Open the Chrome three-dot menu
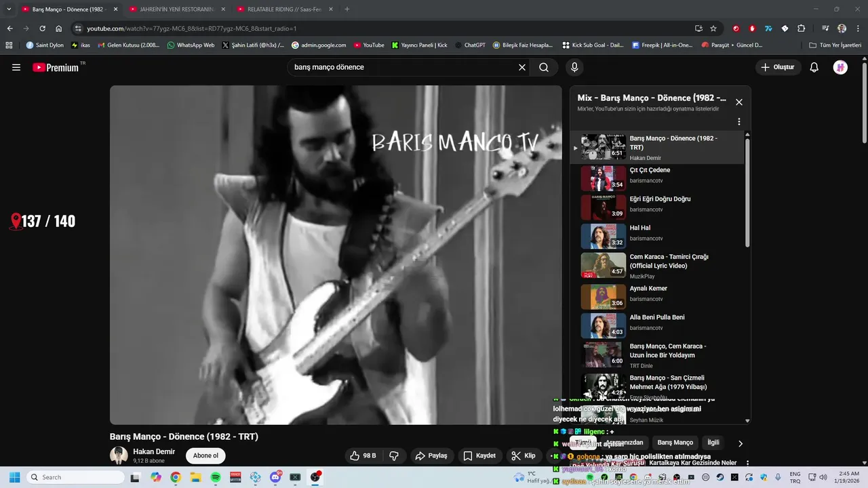Screen dimensions: 868x488 858,28
